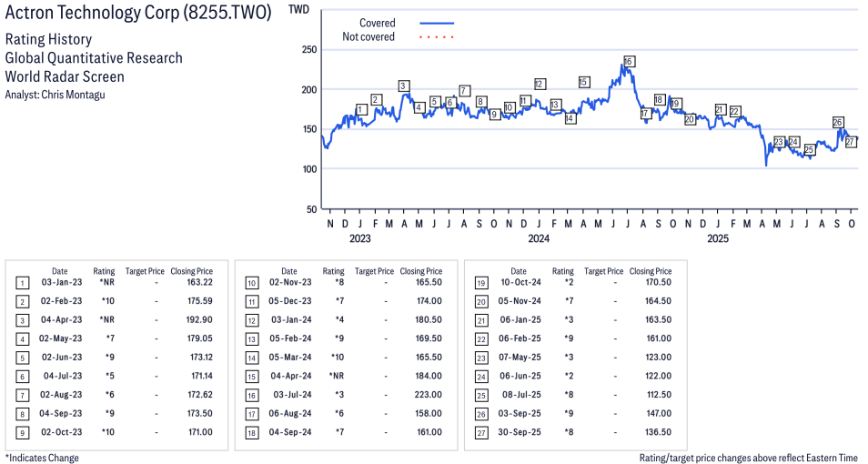
Task: Click chart marker 7 on the graph
Action: coord(464,91)
